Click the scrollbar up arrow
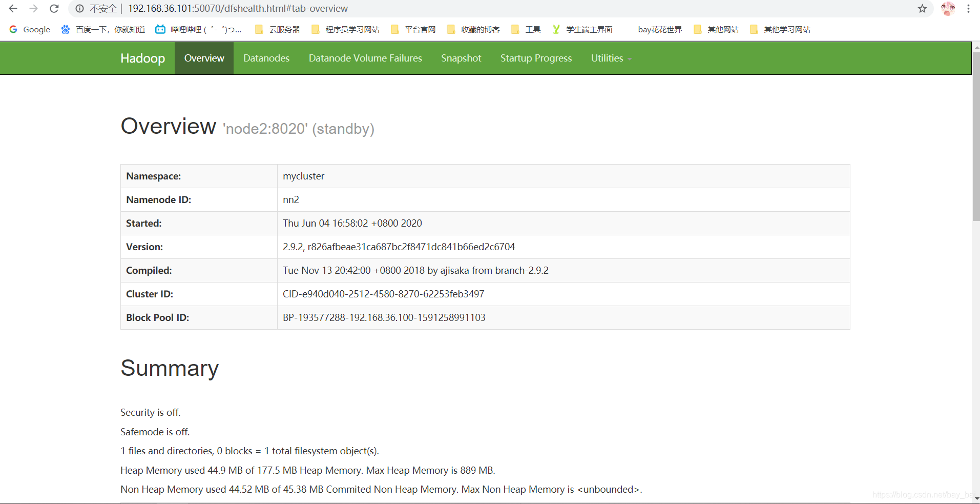The image size is (980, 504). pos(976,47)
